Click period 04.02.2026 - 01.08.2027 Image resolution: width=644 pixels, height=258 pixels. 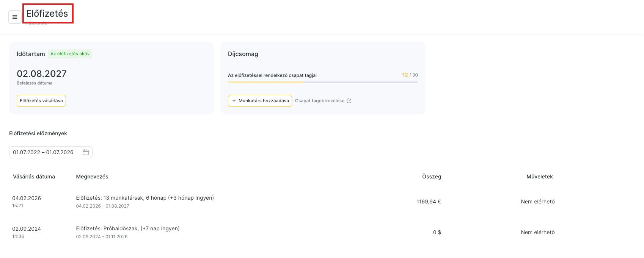coord(102,206)
